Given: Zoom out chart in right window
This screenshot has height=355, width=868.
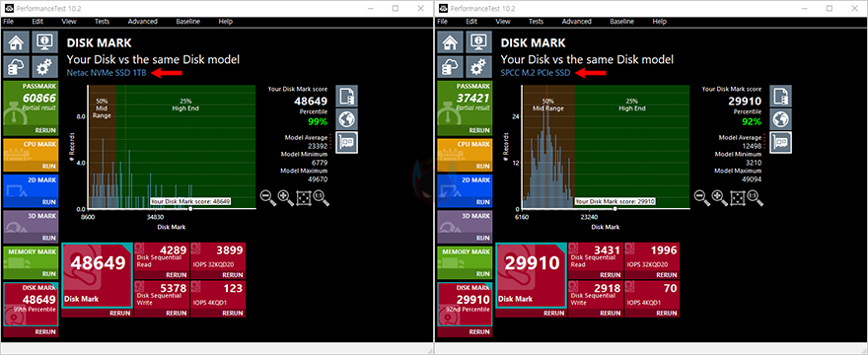Looking at the screenshot, I should click(702, 197).
